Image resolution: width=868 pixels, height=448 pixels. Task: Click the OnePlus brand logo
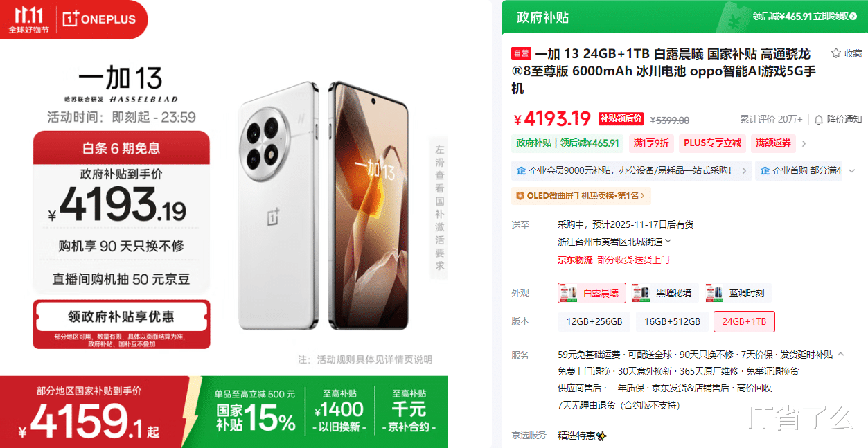click(x=98, y=19)
